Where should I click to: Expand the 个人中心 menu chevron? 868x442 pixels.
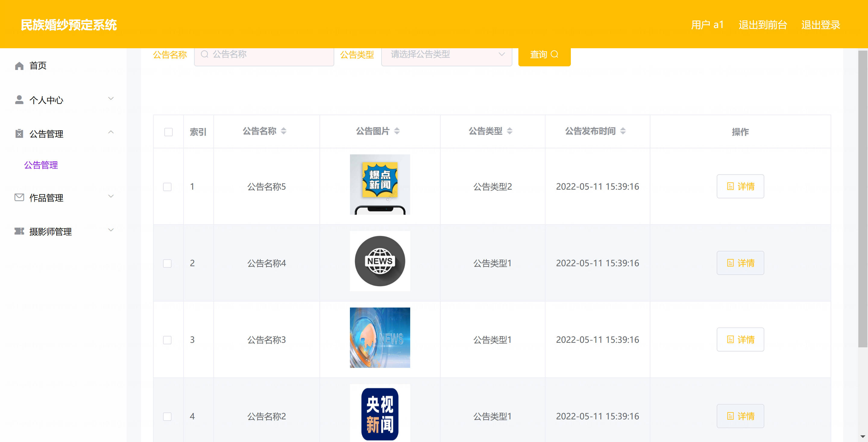click(111, 99)
